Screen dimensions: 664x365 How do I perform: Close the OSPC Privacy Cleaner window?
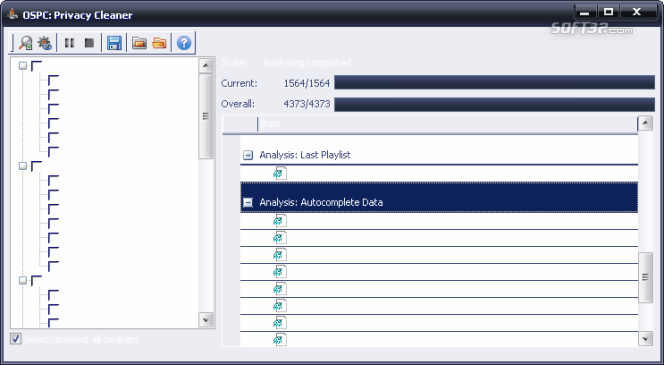pos(636,12)
